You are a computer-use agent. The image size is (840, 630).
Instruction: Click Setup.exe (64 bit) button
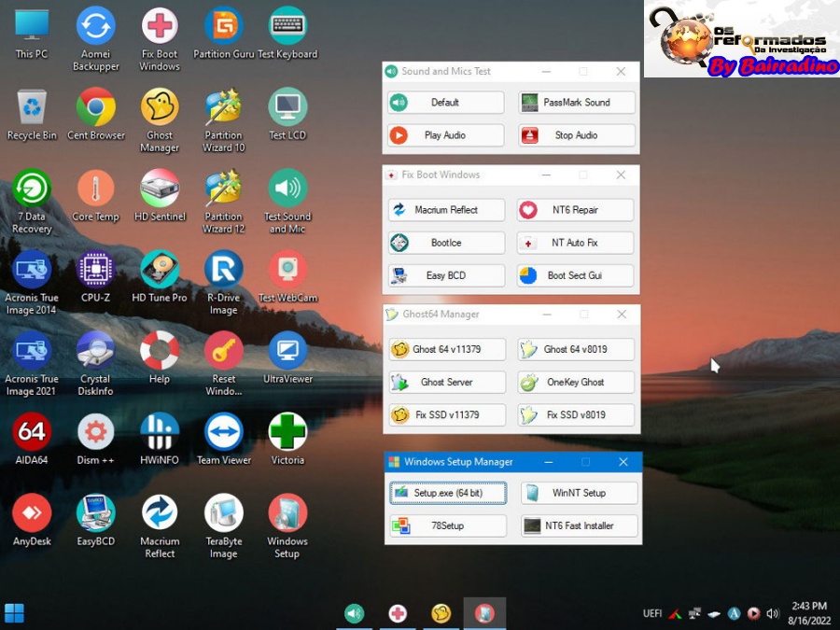(448, 493)
